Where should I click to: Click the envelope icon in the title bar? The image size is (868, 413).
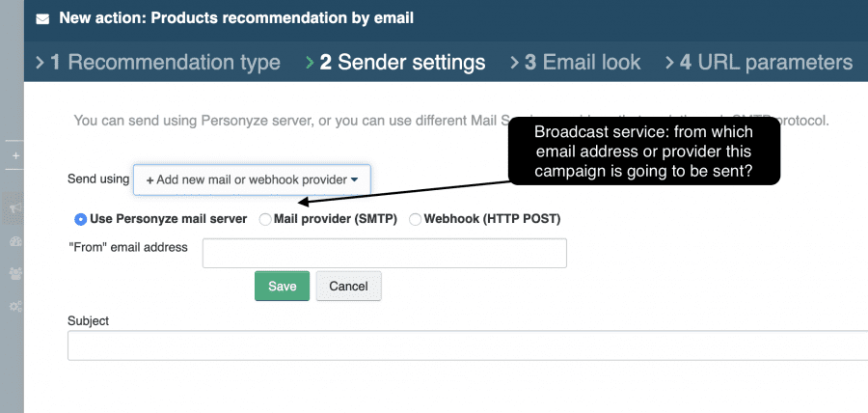coord(43,18)
